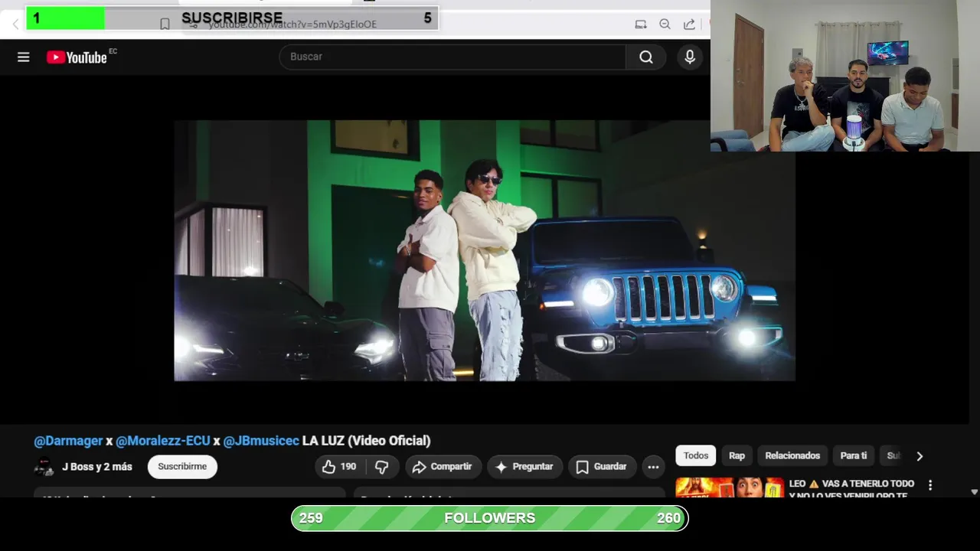The width and height of the screenshot is (980, 551).
Task: Click the magnifier search button
Action: click(646, 57)
